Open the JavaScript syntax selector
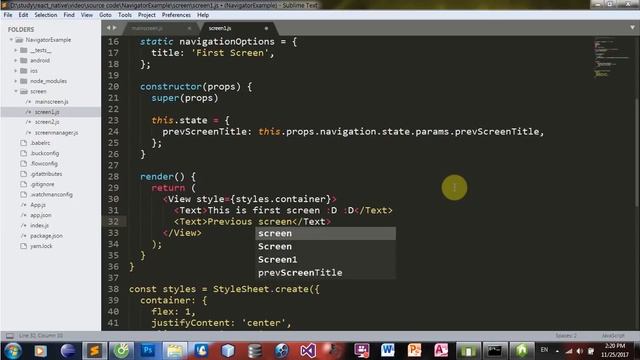 (613, 336)
